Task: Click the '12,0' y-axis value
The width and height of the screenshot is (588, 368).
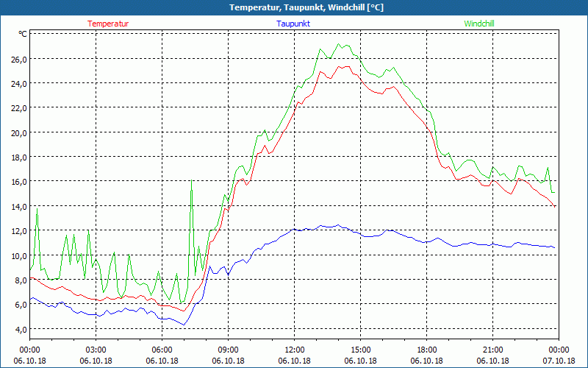Action: tap(19, 231)
